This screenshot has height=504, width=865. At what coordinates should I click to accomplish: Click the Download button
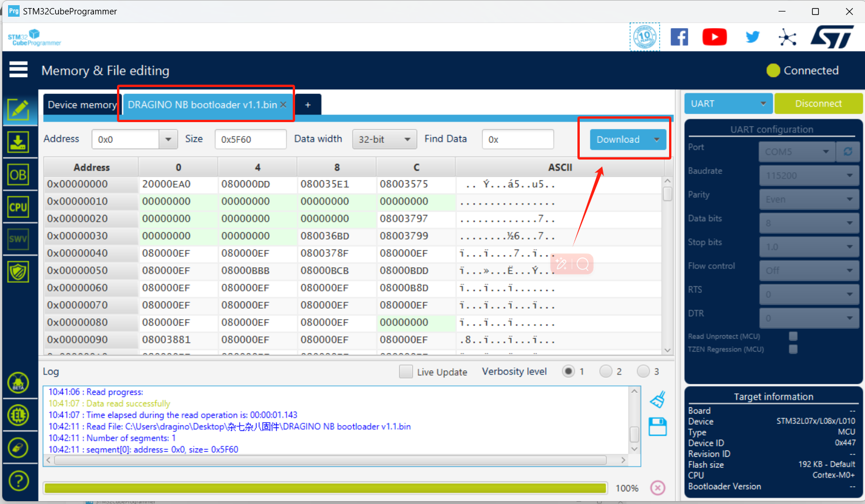click(x=618, y=139)
